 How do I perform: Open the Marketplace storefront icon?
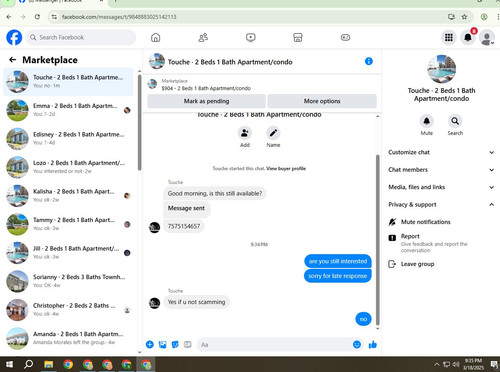click(x=298, y=37)
